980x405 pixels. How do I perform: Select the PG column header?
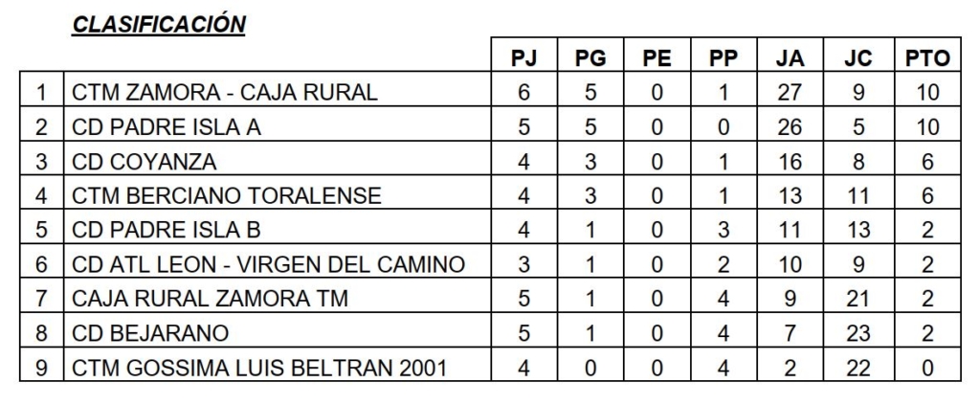[590, 58]
